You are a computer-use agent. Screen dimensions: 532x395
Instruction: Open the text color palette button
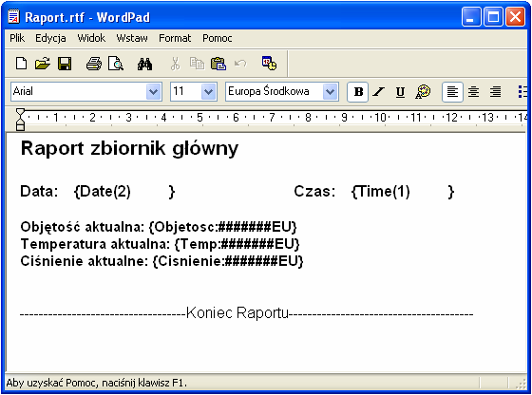coord(423,92)
